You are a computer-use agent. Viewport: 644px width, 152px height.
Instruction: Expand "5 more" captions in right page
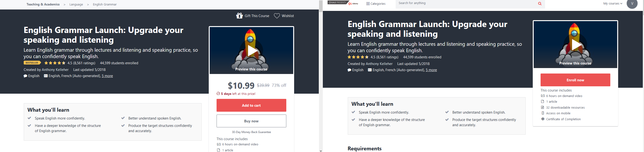(x=431, y=70)
